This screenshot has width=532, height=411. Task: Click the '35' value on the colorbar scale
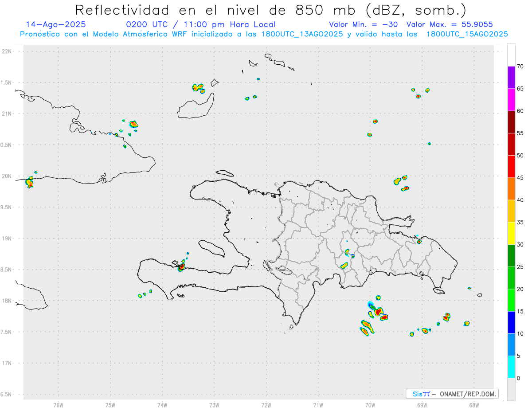coord(520,223)
